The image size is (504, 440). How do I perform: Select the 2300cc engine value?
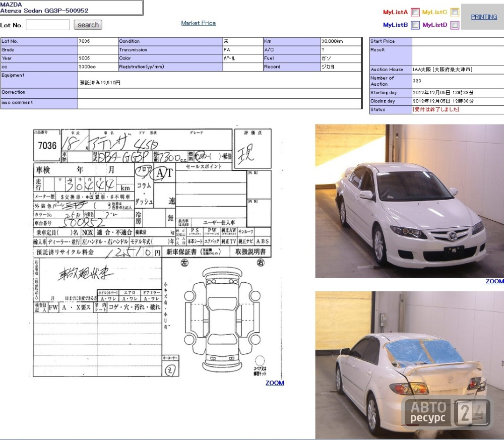87,67
